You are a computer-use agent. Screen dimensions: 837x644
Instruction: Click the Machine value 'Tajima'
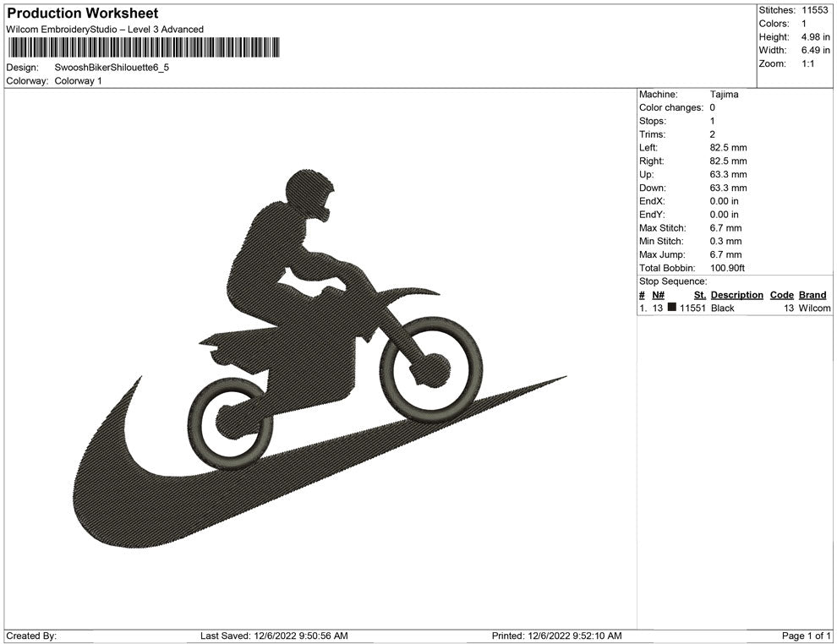point(724,95)
